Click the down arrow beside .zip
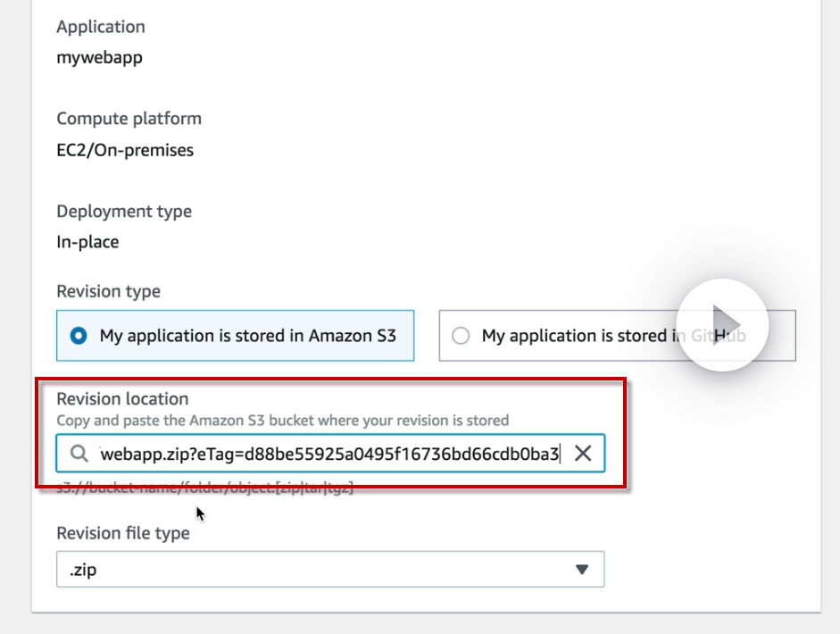 point(582,569)
